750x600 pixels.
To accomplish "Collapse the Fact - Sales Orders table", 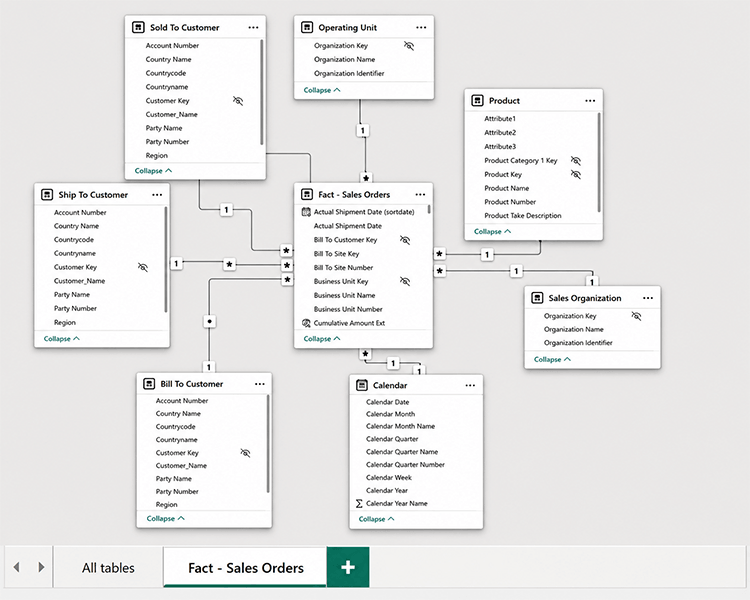I will point(322,339).
